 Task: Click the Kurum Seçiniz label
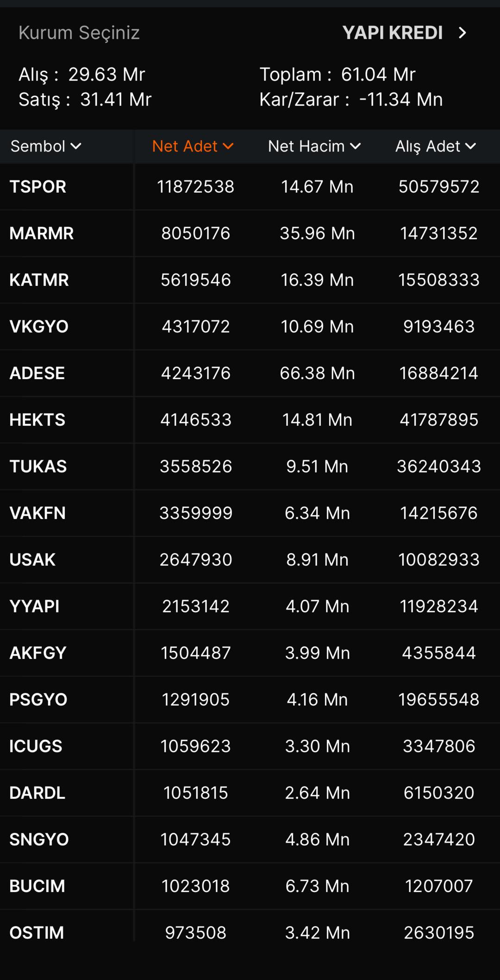point(79,33)
